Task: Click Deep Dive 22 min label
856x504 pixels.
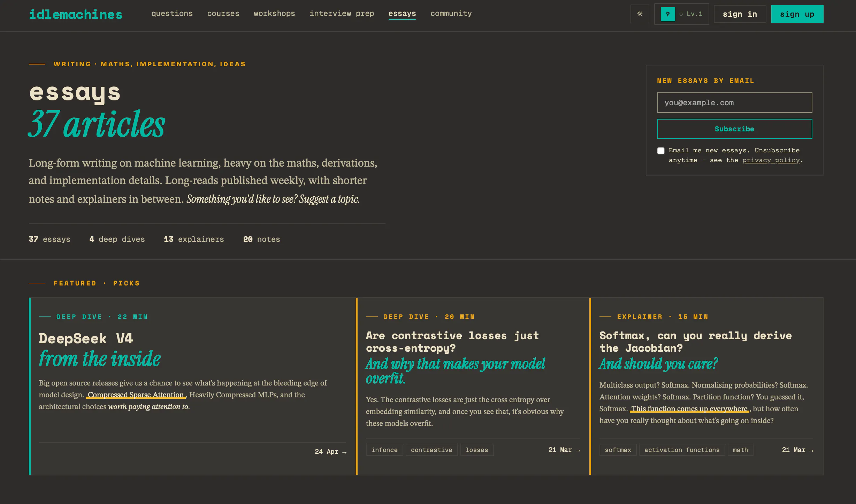Action: (102, 317)
